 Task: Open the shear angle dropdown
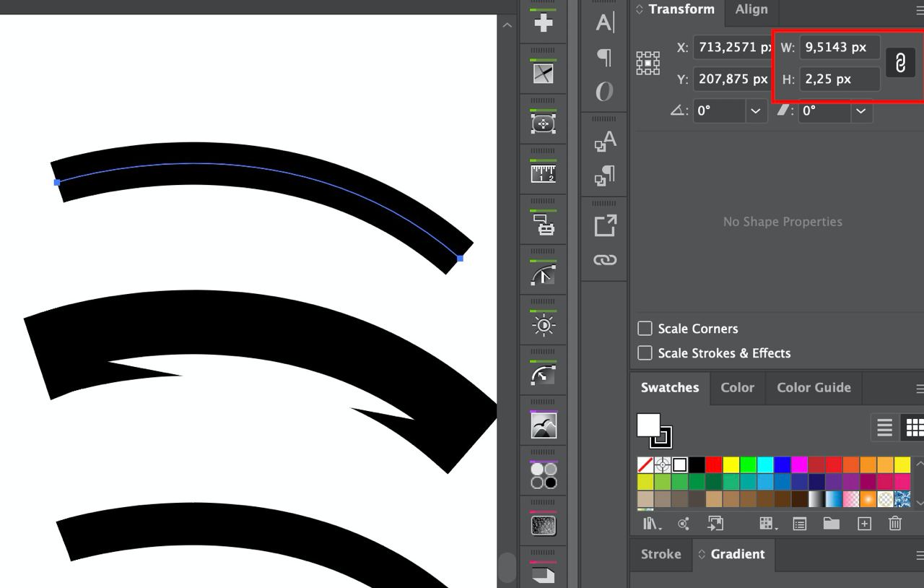[x=860, y=111]
